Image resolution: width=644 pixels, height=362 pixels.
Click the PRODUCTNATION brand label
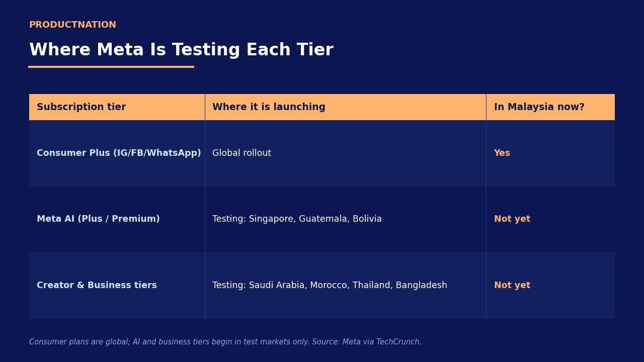(x=72, y=25)
